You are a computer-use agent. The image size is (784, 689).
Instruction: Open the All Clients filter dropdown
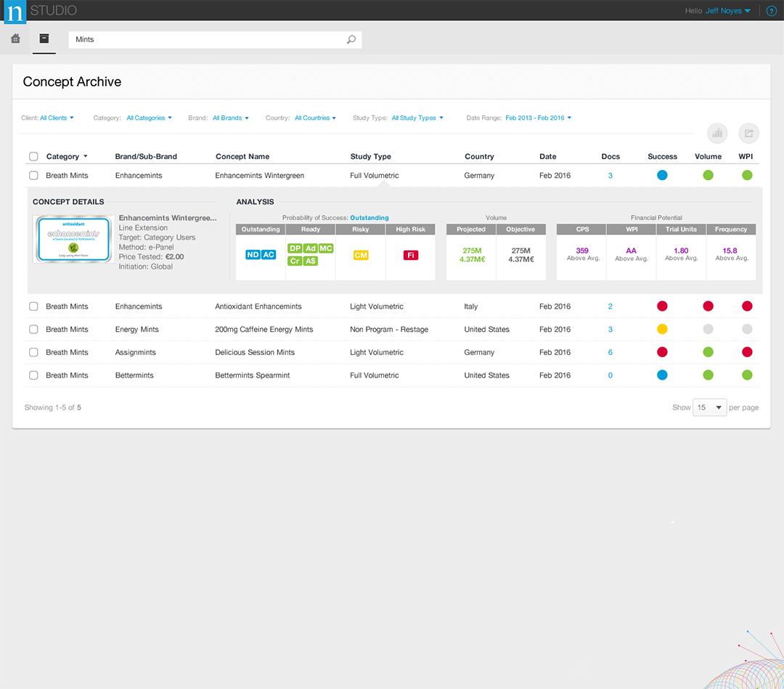pyautogui.click(x=57, y=118)
